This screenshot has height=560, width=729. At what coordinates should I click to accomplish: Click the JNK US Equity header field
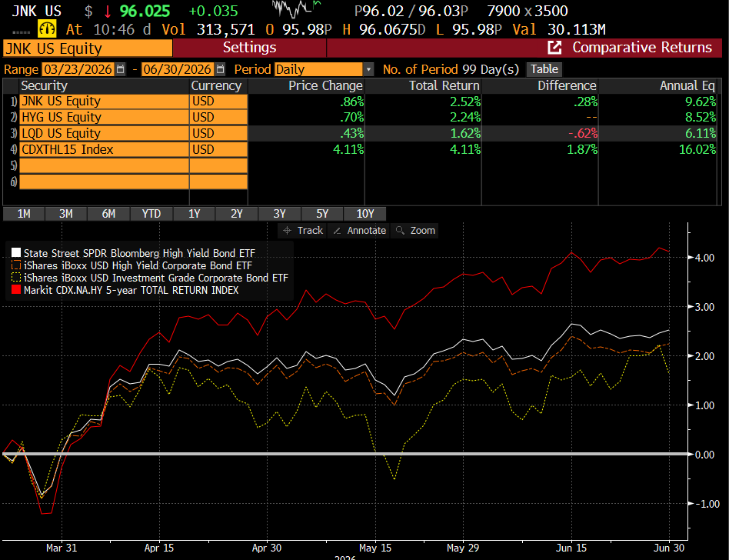88,48
